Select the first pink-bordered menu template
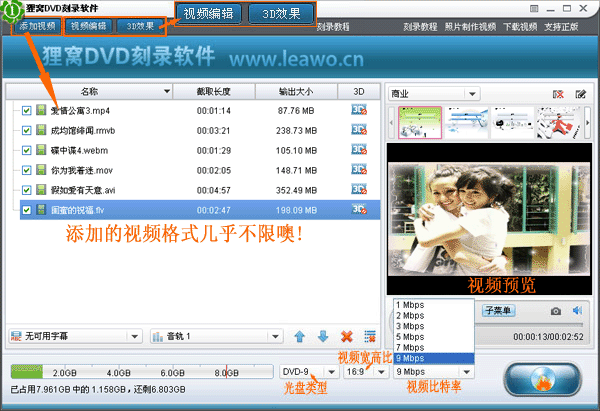Screen dimensions: 600x411 point(420,122)
